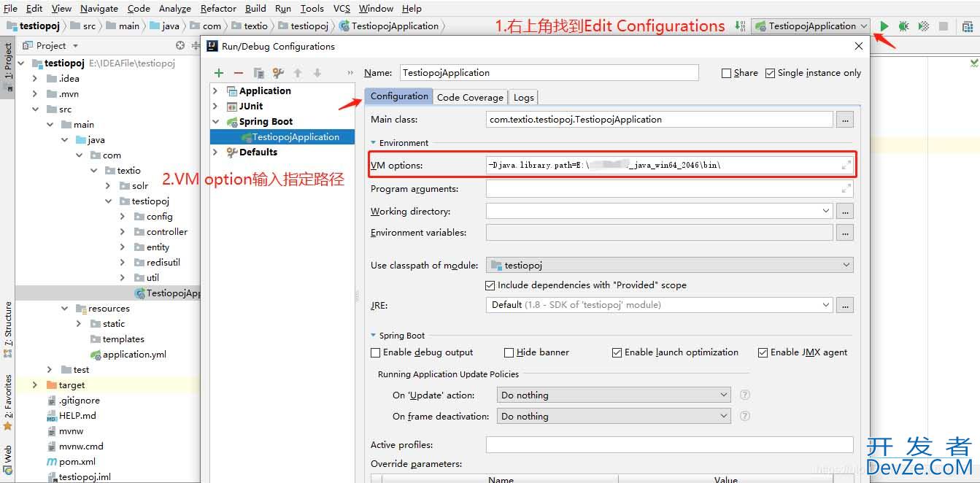The image size is (980, 483).
Task: Open the 1: Project side tool tab
Action: (x=8, y=66)
